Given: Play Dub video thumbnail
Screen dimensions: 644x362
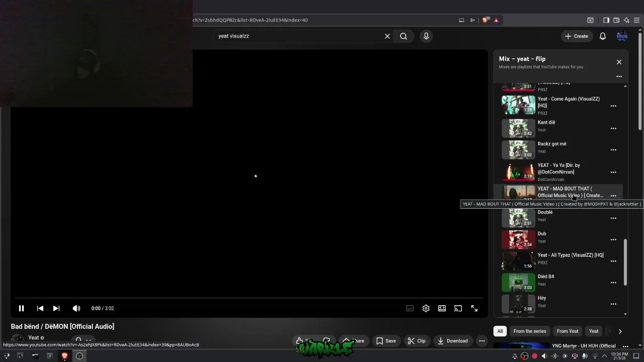Looking at the screenshot, I should (518, 239).
